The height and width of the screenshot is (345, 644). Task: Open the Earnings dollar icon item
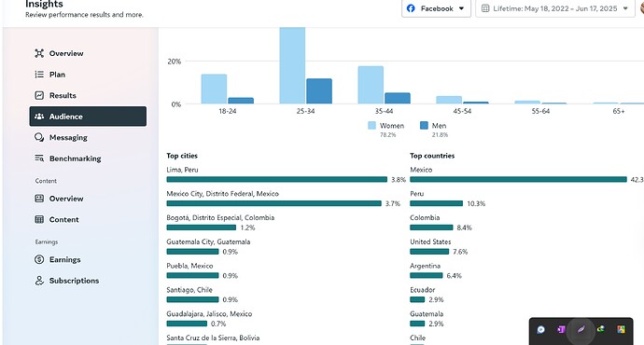pos(39,259)
